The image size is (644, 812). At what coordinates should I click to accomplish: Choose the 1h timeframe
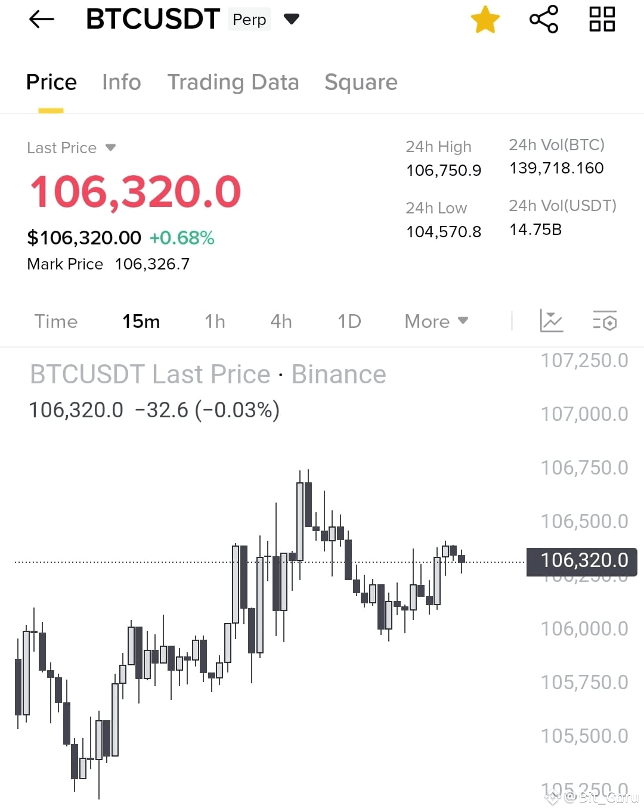click(x=215, y=321)
